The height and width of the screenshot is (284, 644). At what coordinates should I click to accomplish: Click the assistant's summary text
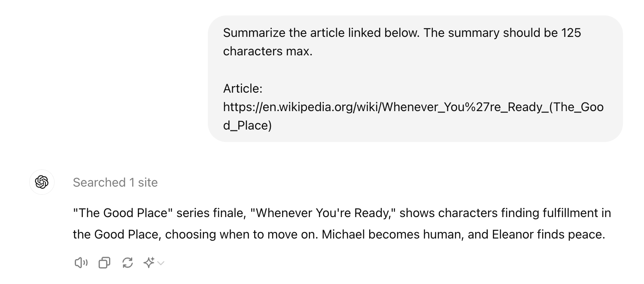341,223
